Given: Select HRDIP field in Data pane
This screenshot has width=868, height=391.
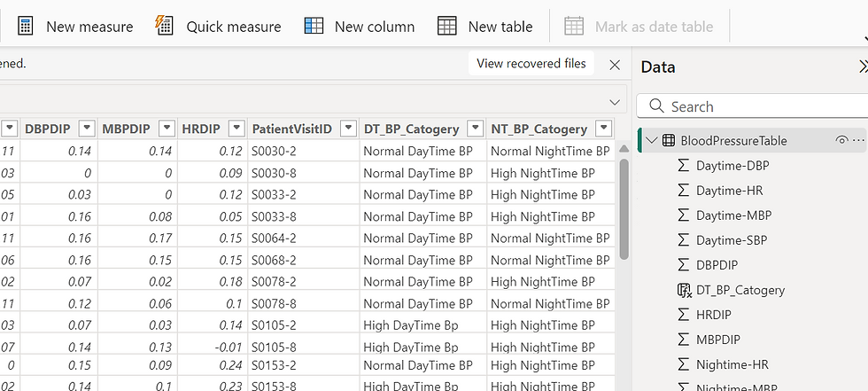Looking at the screenshot, I should (714, 315).
